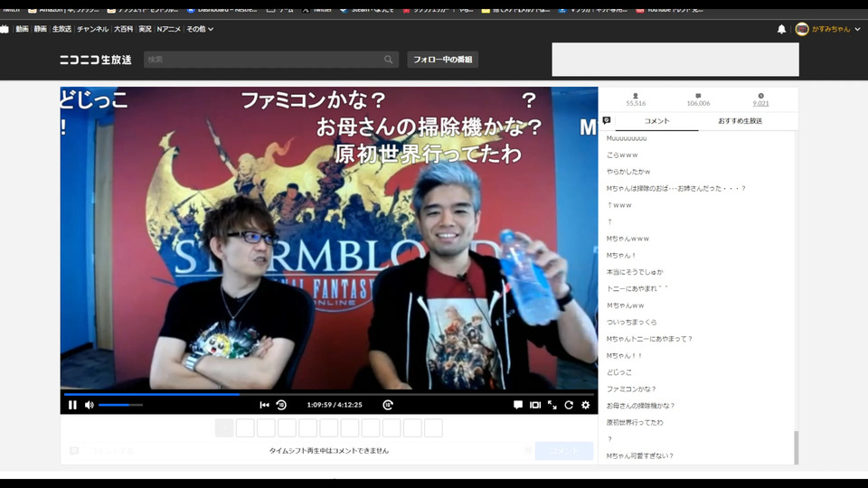The width and height of the screenshot is (868, 488).
Task: Switch to the コメント tab
Action: [656, 120]
